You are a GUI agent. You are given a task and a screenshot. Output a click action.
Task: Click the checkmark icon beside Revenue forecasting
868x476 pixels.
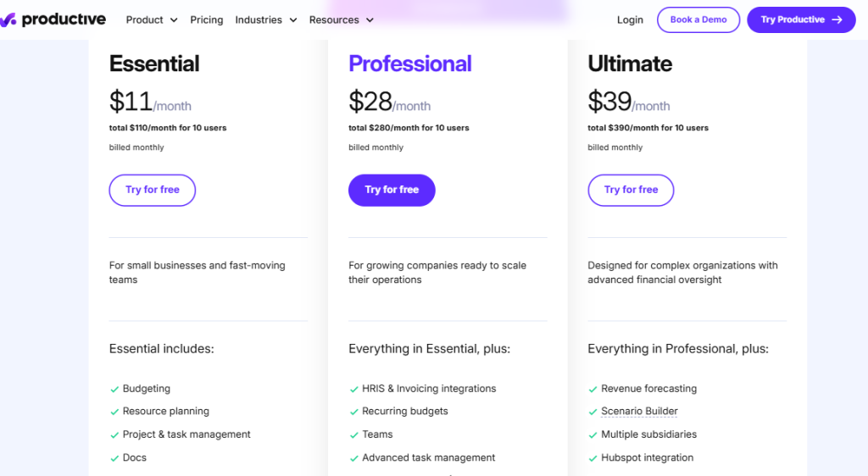coord(593,390)
